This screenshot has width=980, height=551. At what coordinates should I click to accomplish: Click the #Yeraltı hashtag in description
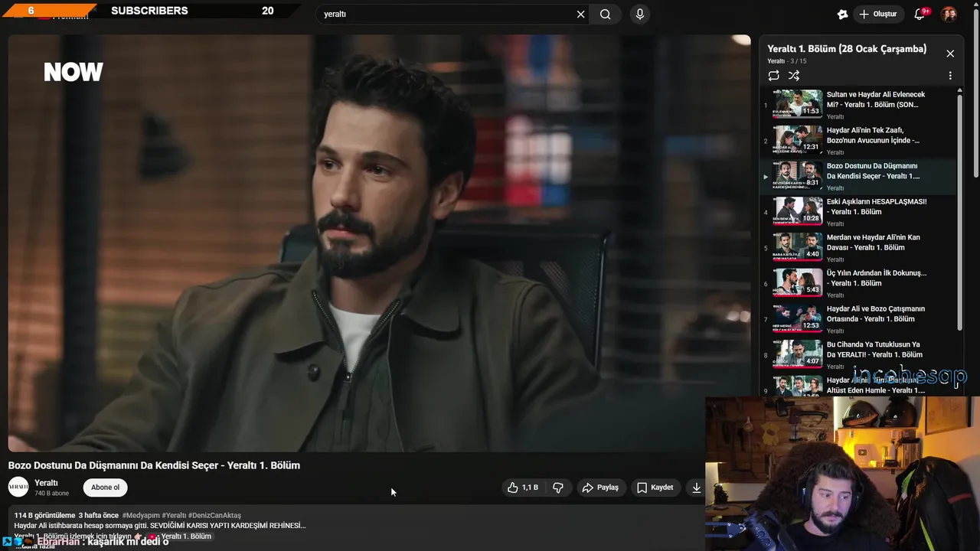174,516
